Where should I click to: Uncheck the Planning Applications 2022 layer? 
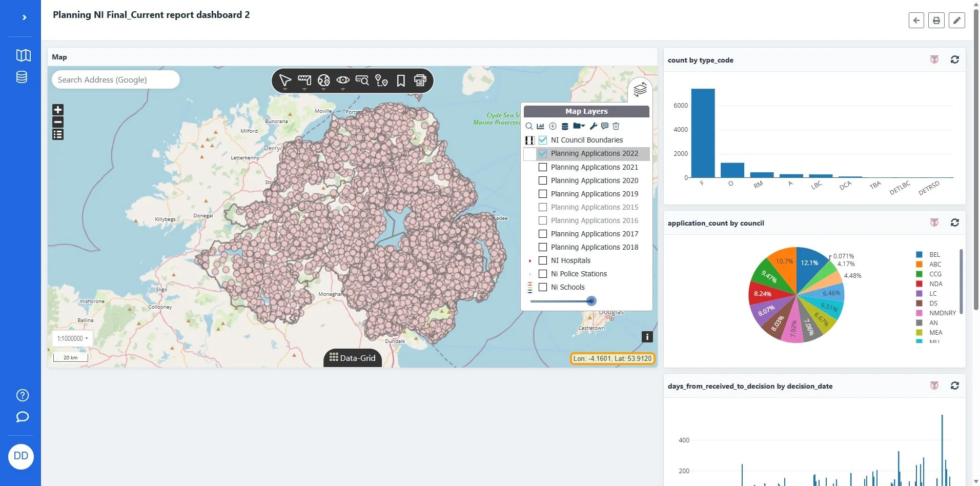(x=543, y=153)
